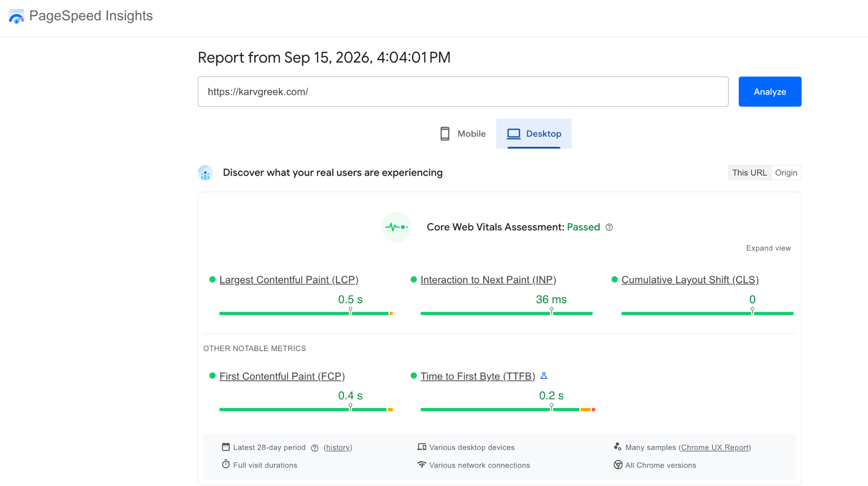This screenshot has width=868, height=486.
Task: Switch to the Mobile tab
Action: (x=463, y=134)
